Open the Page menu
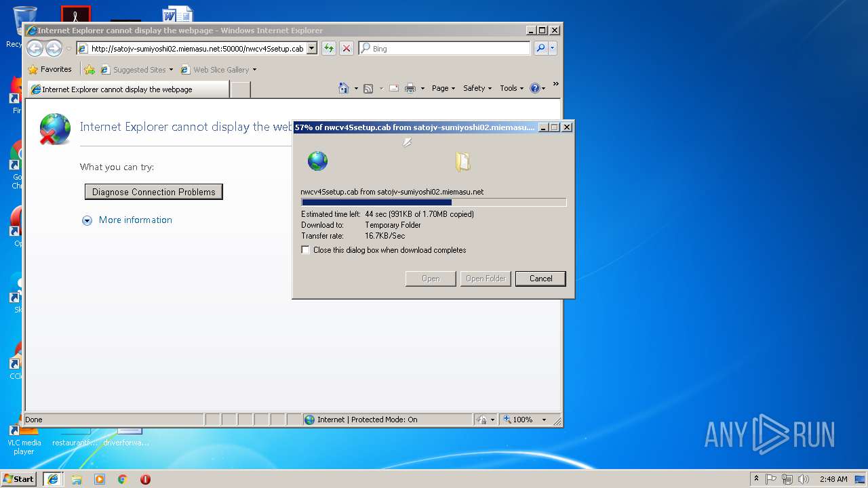Viewport: 868px width, 488px height. click(443, 88)
